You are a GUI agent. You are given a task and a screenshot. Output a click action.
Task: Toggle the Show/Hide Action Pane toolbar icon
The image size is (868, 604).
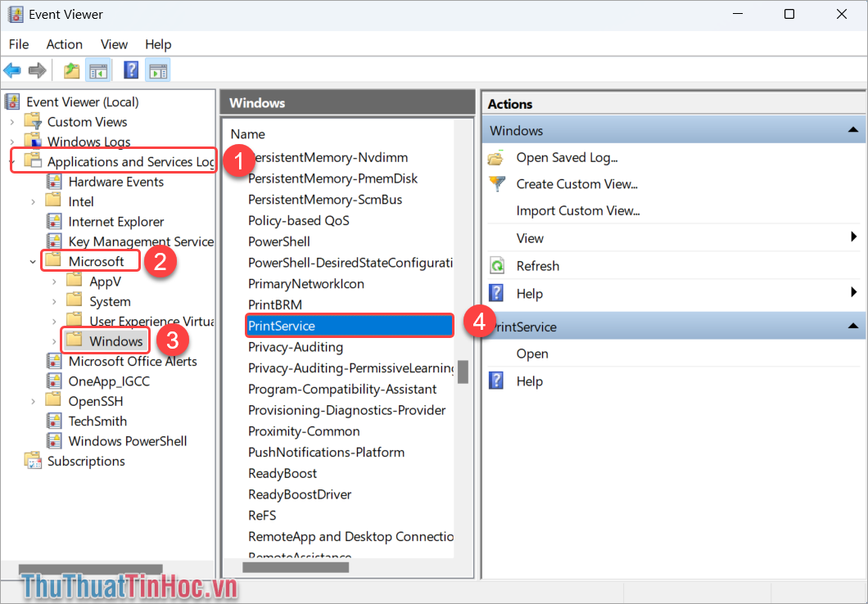tap(158, 70)
